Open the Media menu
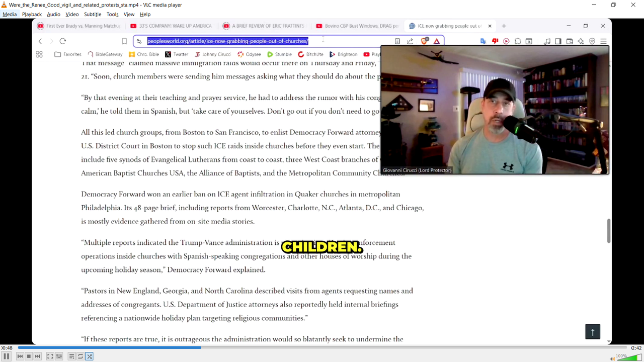Screen dimensions: 644x362 click(10, 15)
